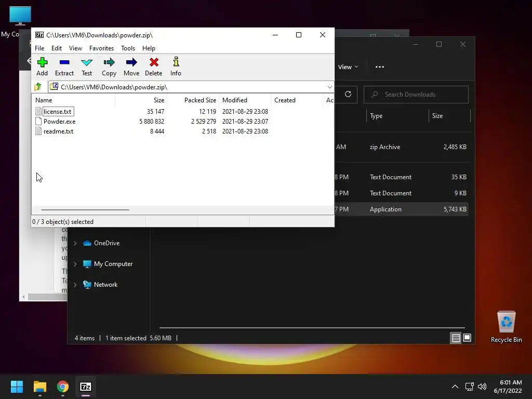Refresh the Downloads folder in Explorer
The image size is (532, 399).
(x=348, y=95)
